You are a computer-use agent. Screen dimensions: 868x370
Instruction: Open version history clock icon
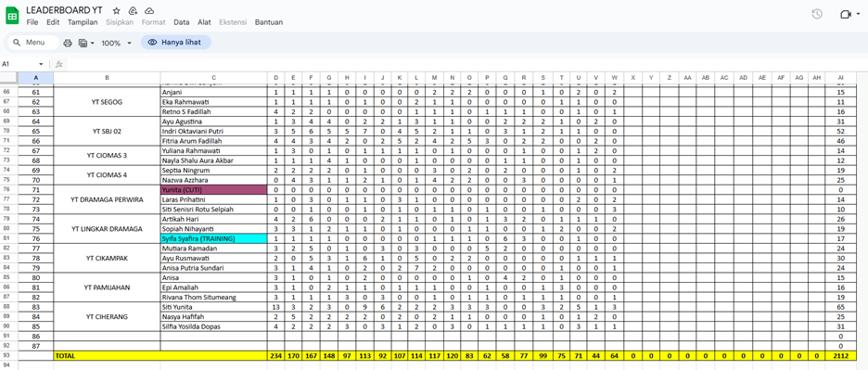816,15
